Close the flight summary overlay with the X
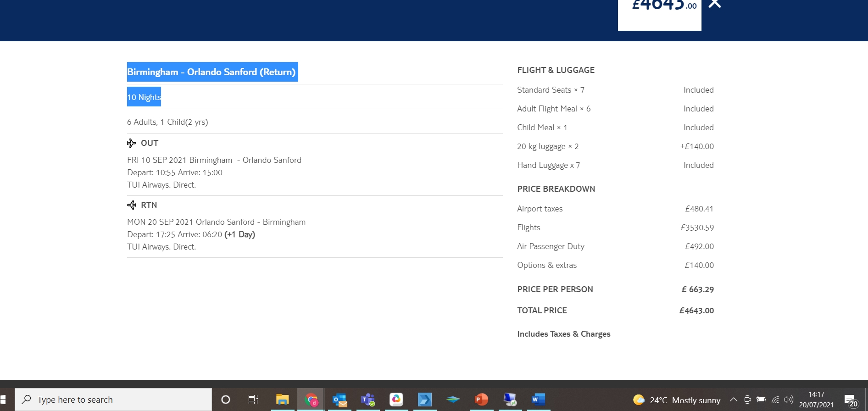Screen dimensions: 868x411 click(715, 4)
